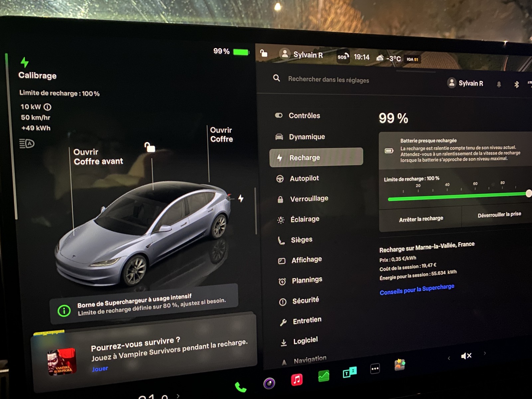Adjust the Limite de recharge slider handle
Viewport: 532px width, 399px height.
pos(529,194)
